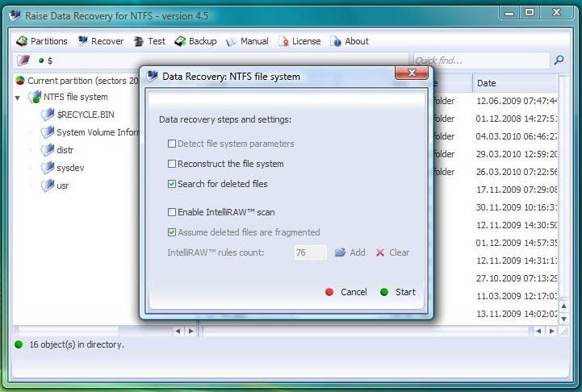The width and height of the screenshot is (582, 392).
Task: Click the date 04.03.2010 06:46 row
Action: coord(517,136)
